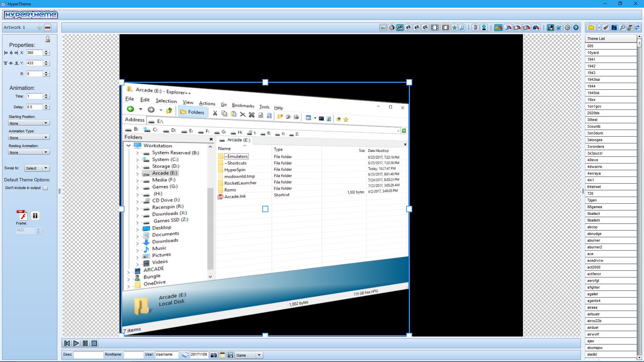Open the wheel settings icon in toolbar
Image resolution: width=644 pixels, height=362 pixels.
[391, 28]
